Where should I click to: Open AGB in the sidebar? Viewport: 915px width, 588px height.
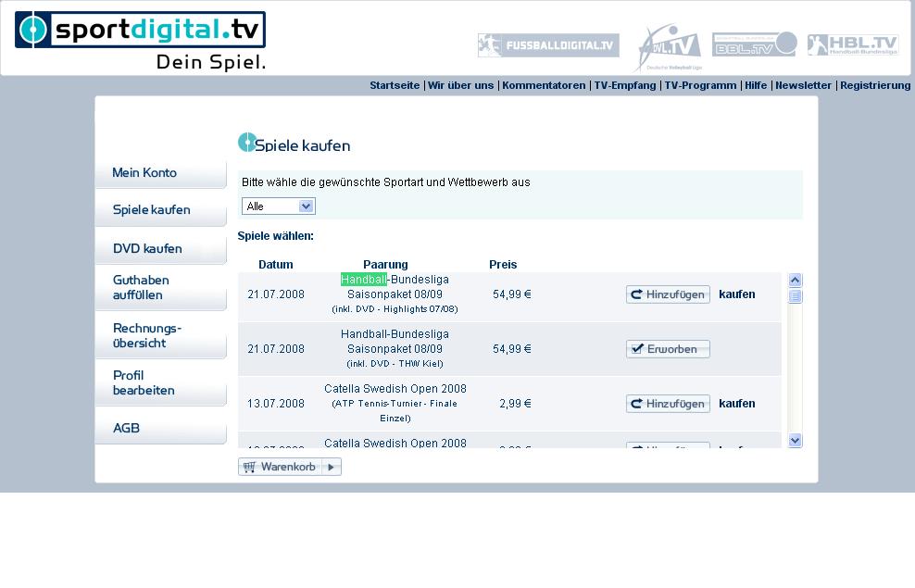coord(161,428)
